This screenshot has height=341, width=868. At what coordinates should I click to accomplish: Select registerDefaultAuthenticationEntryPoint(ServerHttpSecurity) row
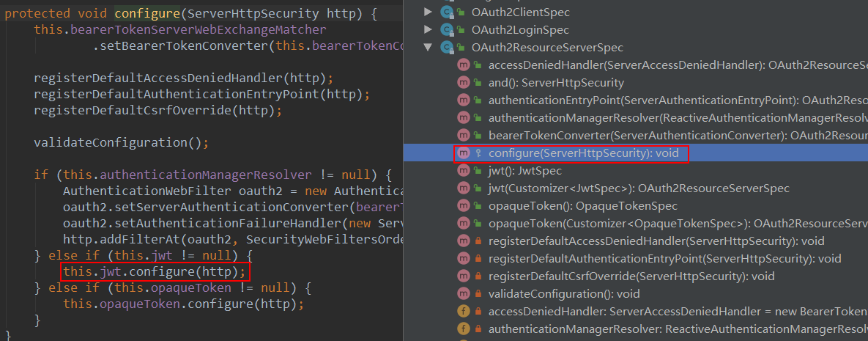pos(636,258)
